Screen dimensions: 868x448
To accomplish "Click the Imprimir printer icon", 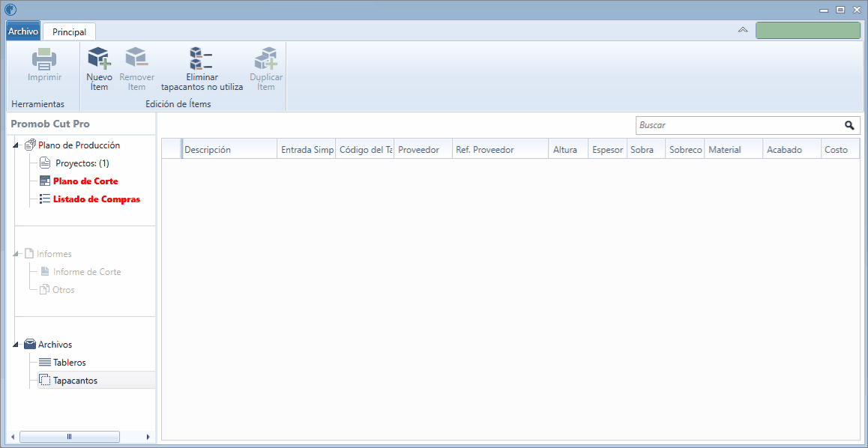I will click(x=44, y=59).
